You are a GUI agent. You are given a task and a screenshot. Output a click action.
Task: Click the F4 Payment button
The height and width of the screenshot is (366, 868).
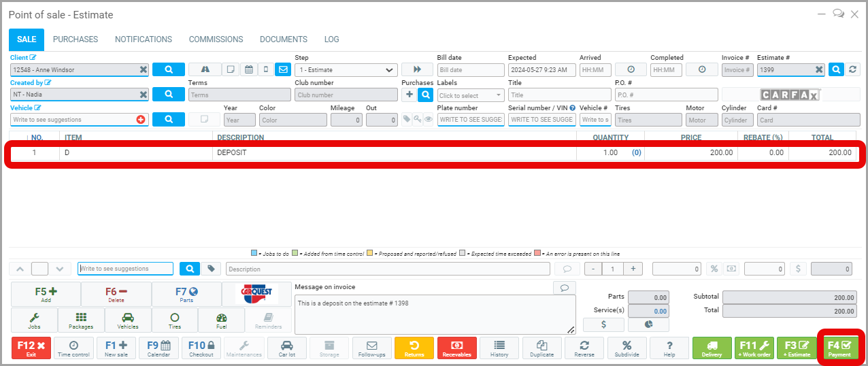(839, 348)
